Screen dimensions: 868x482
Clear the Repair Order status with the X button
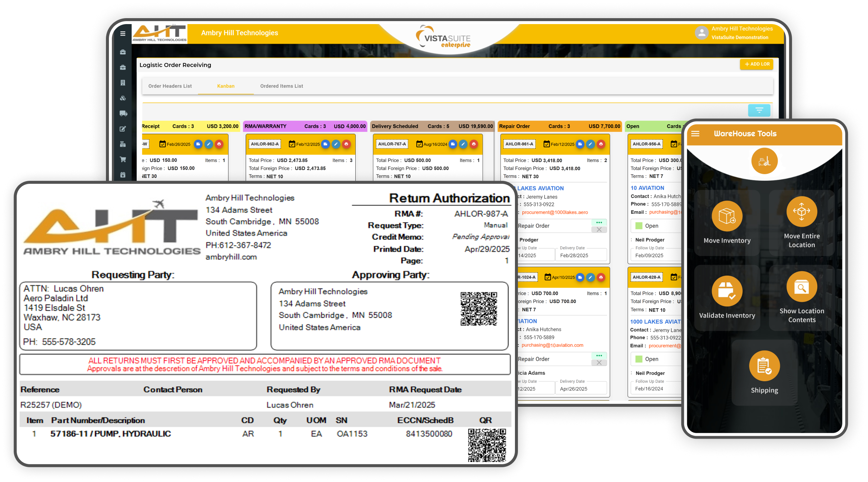click(x=599, y=229)
